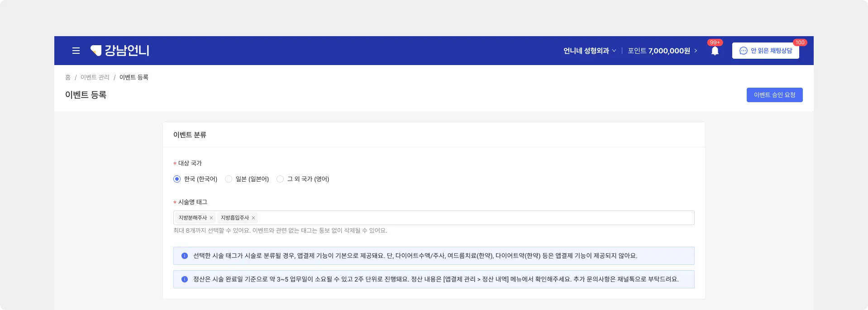Go to 이벤트 관리 breadcrumb
This screenshot has height=310, width=868.
click(x=95, y=77)
